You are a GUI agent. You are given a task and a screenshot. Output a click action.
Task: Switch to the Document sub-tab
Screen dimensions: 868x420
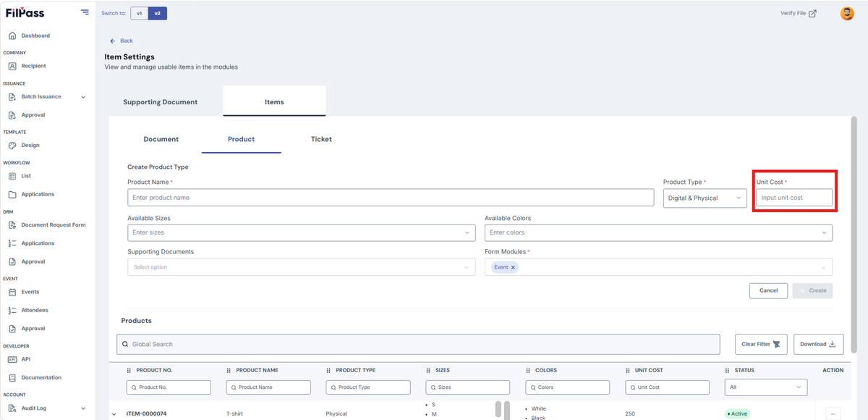161,139
